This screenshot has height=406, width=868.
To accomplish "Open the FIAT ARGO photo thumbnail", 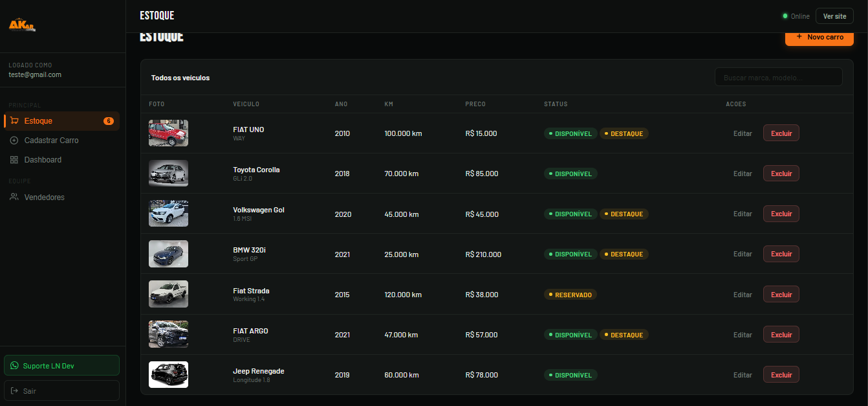I will click(x=168, y=334).
